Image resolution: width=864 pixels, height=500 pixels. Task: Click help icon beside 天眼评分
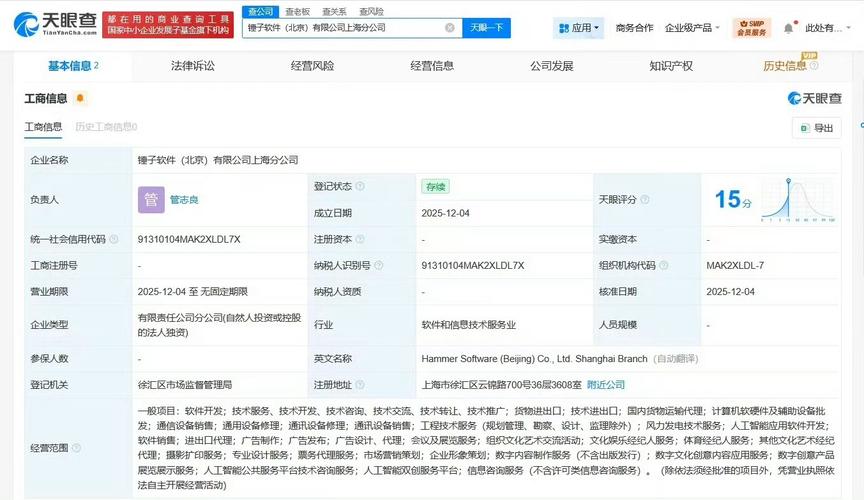(645, 200)
